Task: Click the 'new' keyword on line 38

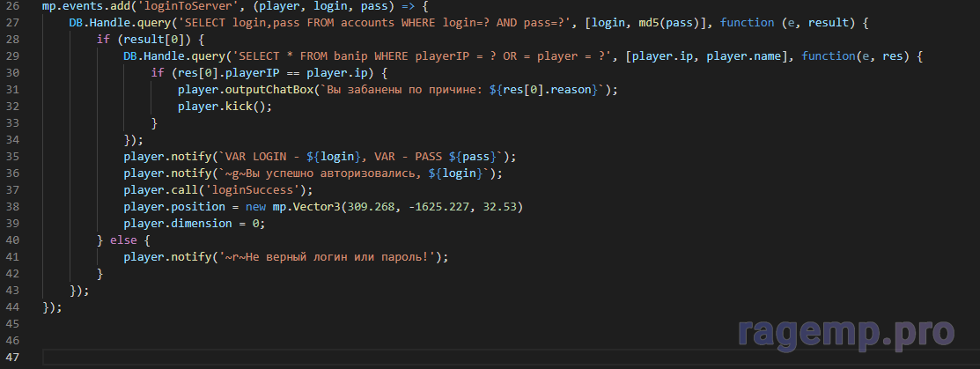Action: tap(256, 207)
